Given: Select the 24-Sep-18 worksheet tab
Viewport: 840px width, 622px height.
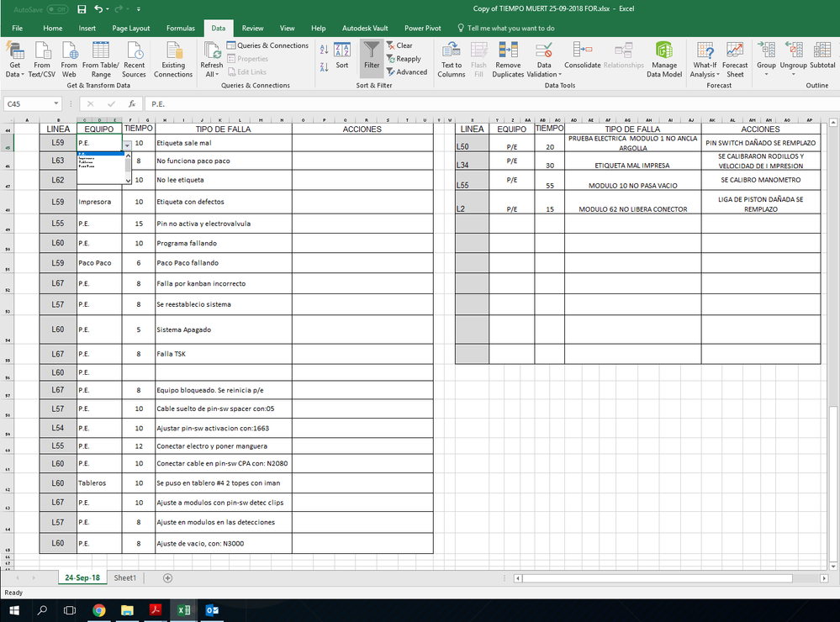Looking at the screenshot, I should point(82,578).
